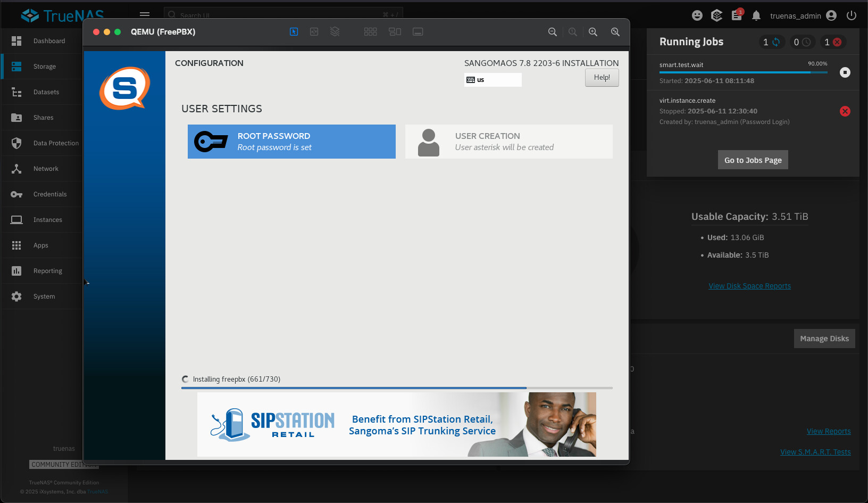Open the us keyboard layout selector
The width and height of the screenshot is (868, 503).
[x=493, y=80]
